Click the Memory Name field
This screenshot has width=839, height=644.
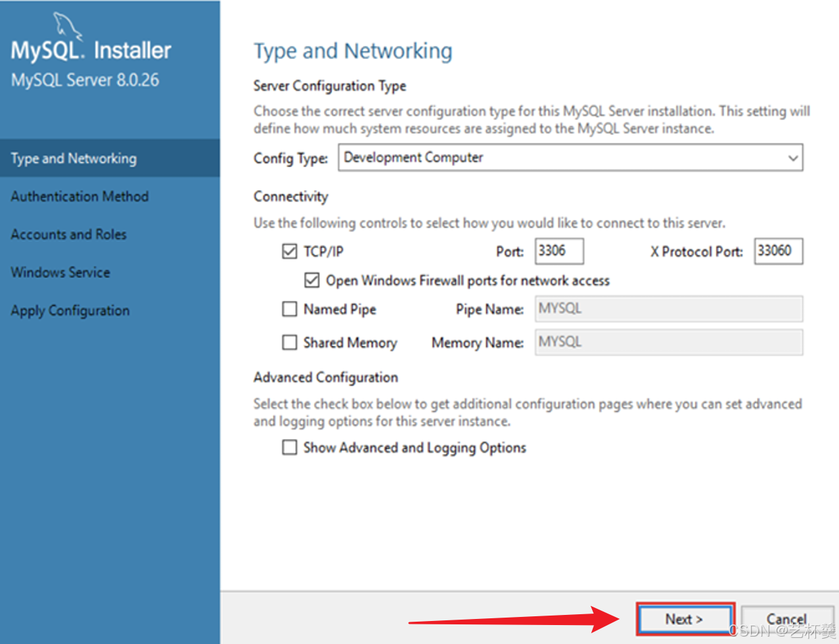tap(668, 342)
